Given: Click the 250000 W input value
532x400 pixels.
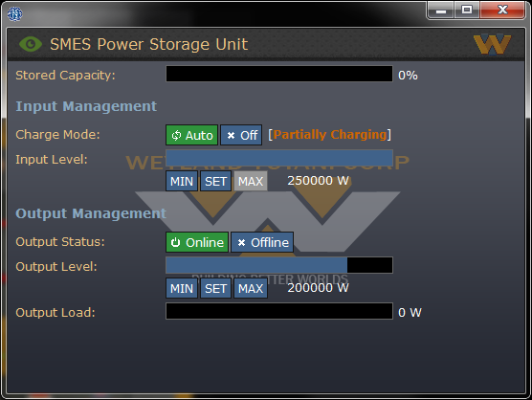Looking at the screenshot, I should click(318, 181).
